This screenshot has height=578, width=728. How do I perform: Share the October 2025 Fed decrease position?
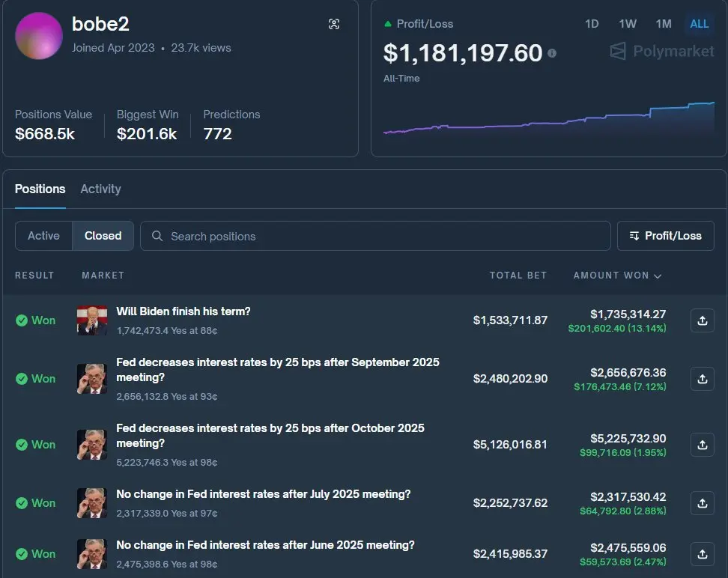[x=702, y=445]
